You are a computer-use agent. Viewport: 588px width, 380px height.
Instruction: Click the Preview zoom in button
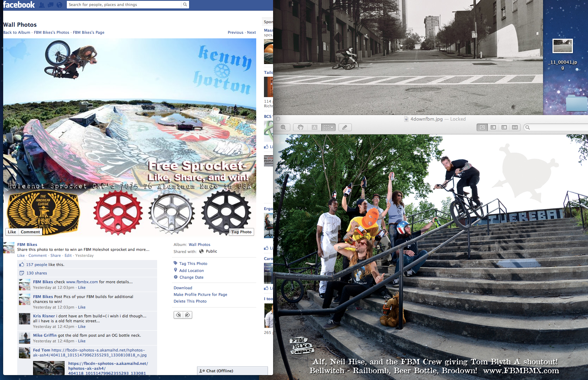tap(283, 127)
